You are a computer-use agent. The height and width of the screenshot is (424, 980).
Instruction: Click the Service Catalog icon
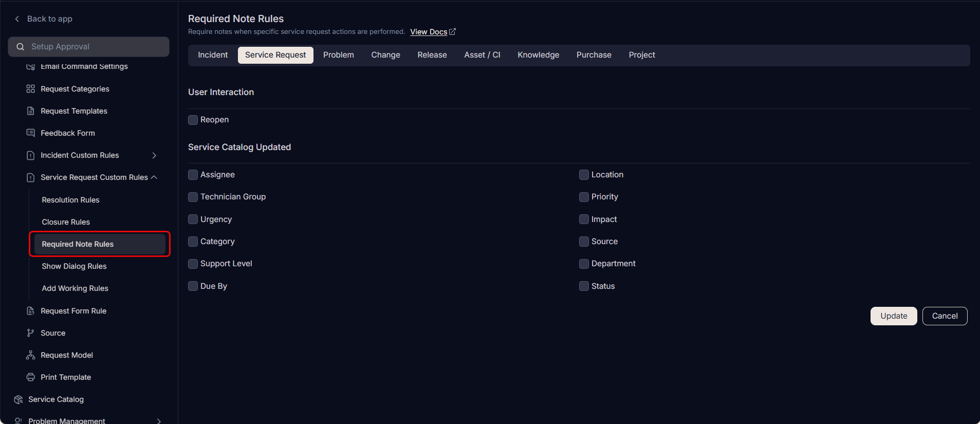(x=19, y=399)
